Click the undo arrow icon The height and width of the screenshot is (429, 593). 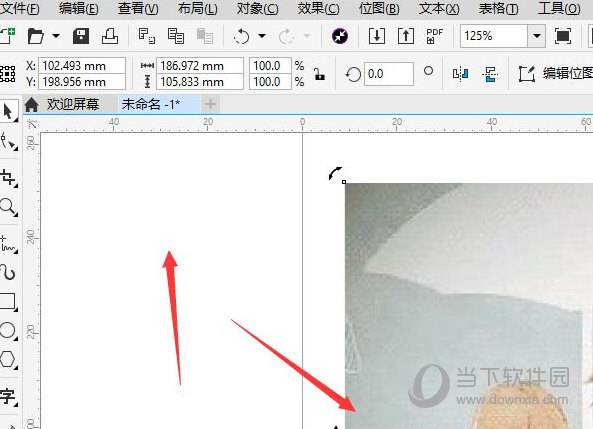coord(242,36)
